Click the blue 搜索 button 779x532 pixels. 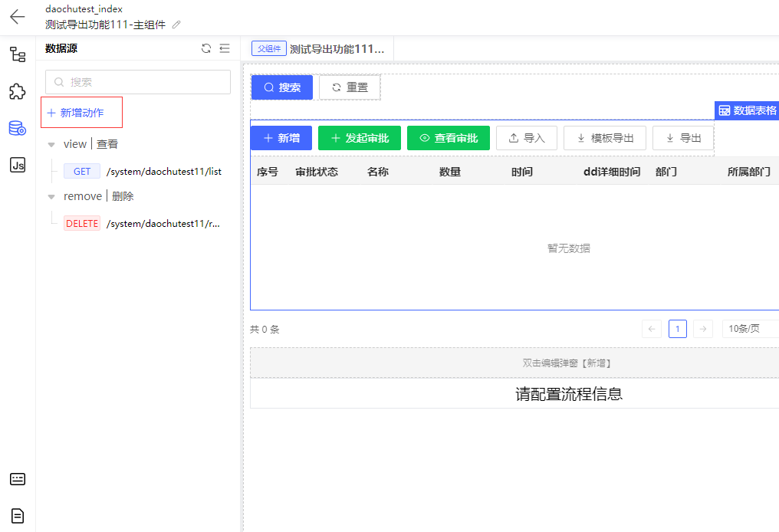[282, 87]
